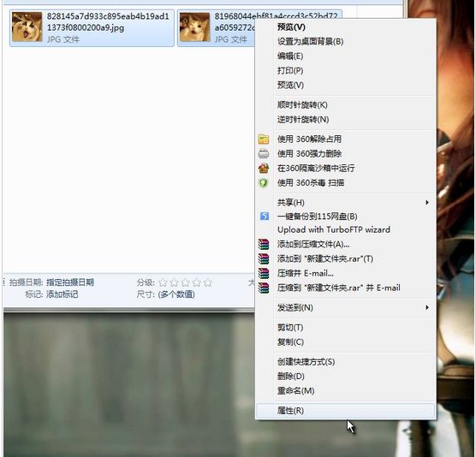Screen dimensions: 476x457
Task: Click the 360杀毒 shield icon
Action: coord(264,182)
